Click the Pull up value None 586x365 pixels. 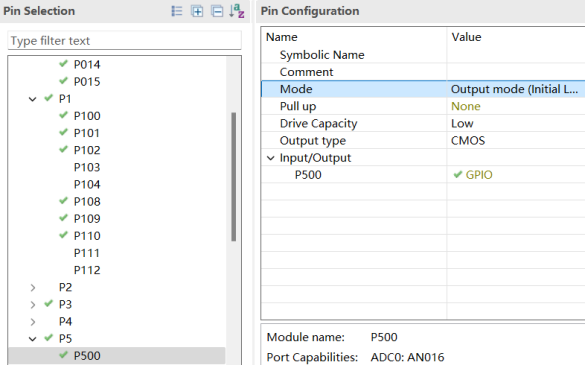[x=466, y=106]
